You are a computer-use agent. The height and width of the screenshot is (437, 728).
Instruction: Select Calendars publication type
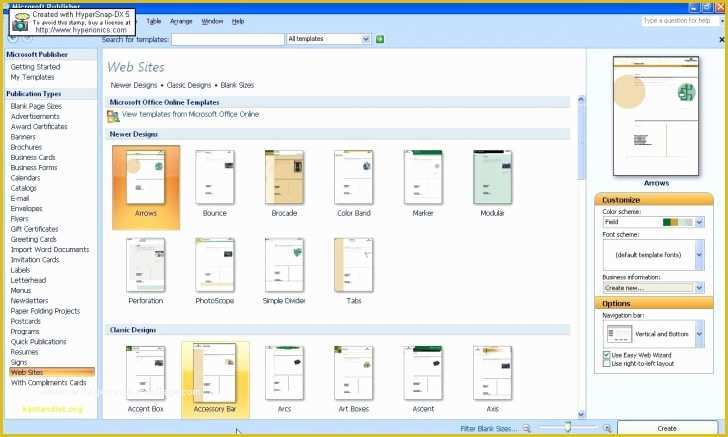(25, 178)
